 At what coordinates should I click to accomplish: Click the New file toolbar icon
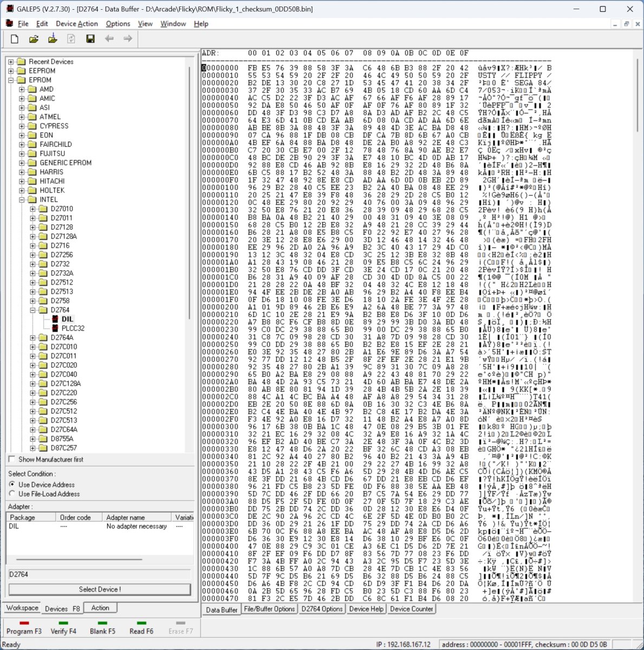(x=15, y=38)
